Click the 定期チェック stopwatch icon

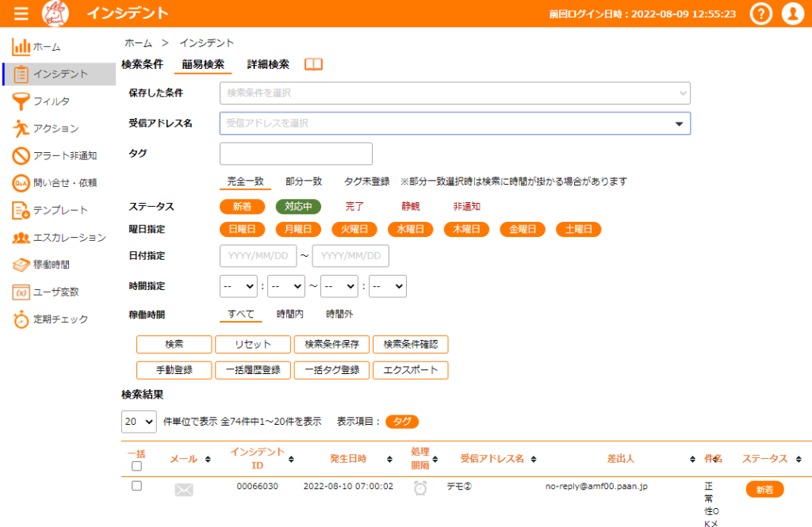21,319
